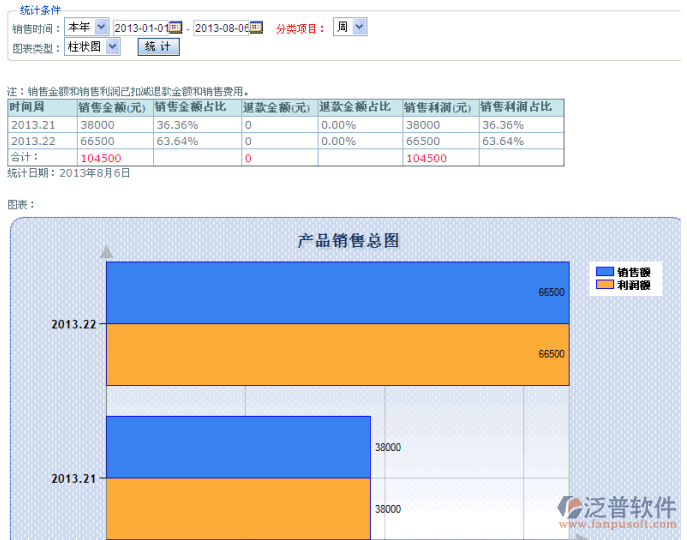This screenshot has height=540, width=687.
Task: Click the 销售金额(元) column header
Action: point(115,107)
